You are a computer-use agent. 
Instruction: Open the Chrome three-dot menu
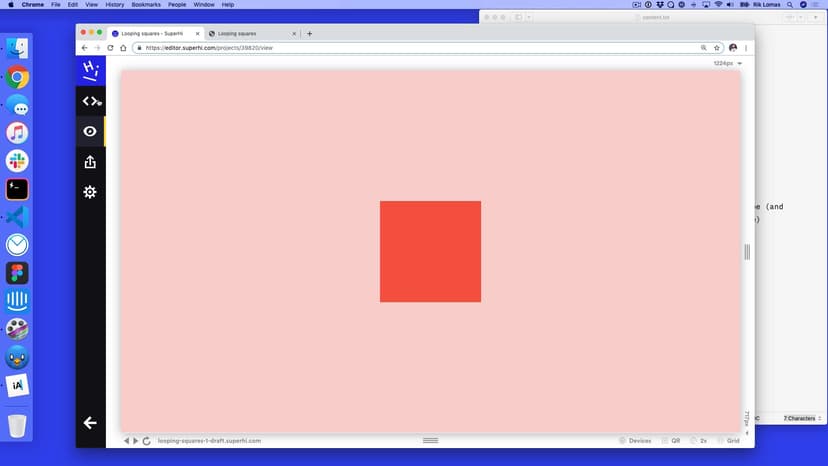[x=746, y=48]
